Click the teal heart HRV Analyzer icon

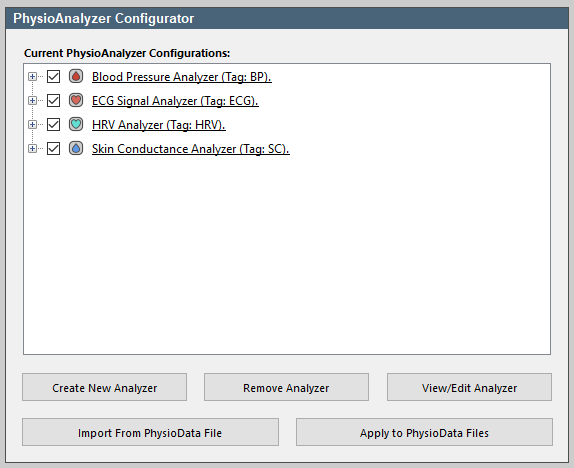coord(76,125)
